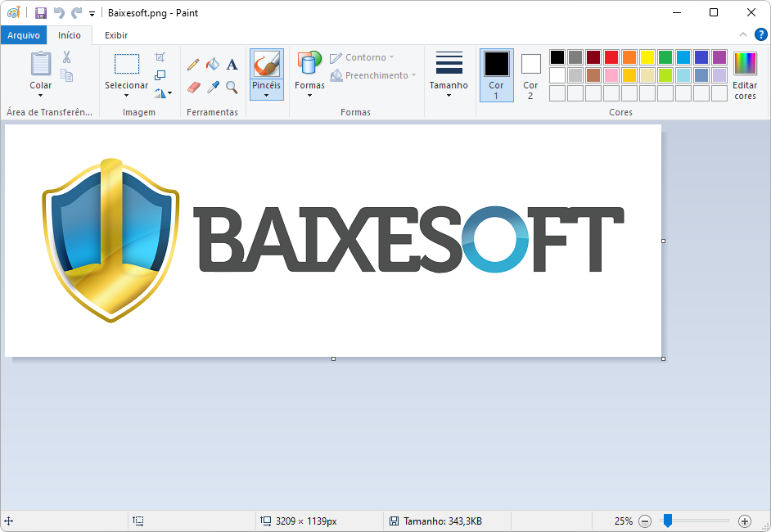Maximize the Paint window
Image resolution: width=771 pixels, height=532 pixels.
click(x=714, y=13)
